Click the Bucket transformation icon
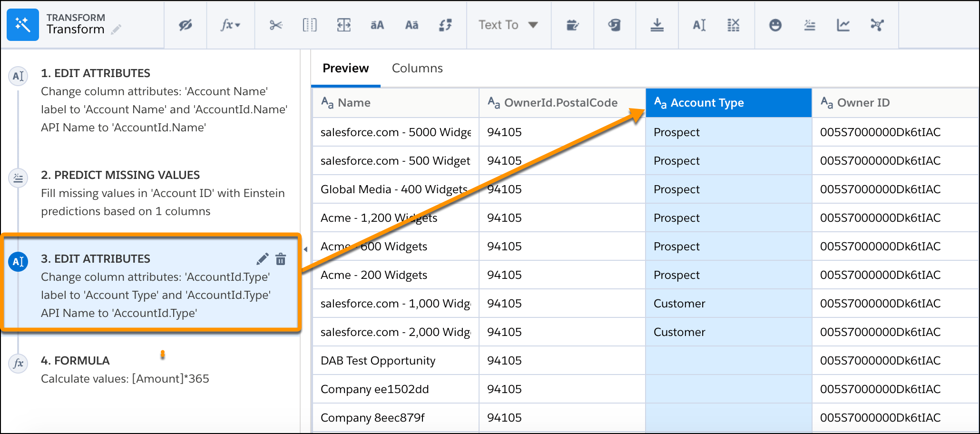Screen dimensions: 980x434 point(615,25)
